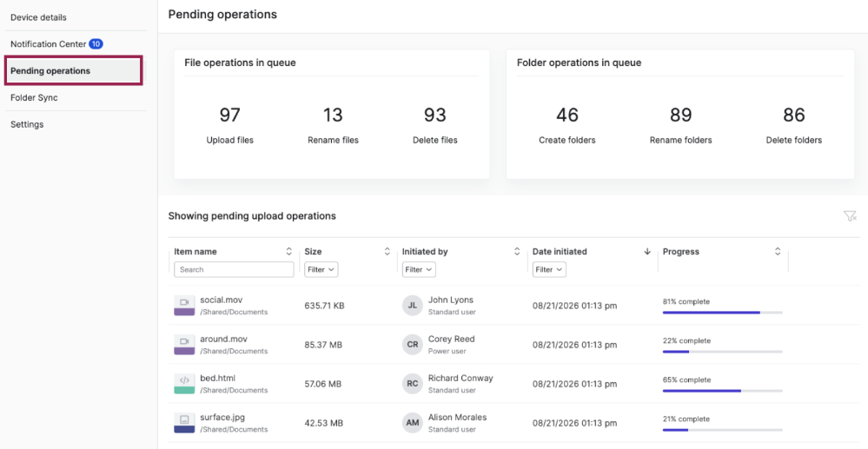Click the 635.71 KB size value
The height and width of the screenshot is (449, 868).
[324, 306]
